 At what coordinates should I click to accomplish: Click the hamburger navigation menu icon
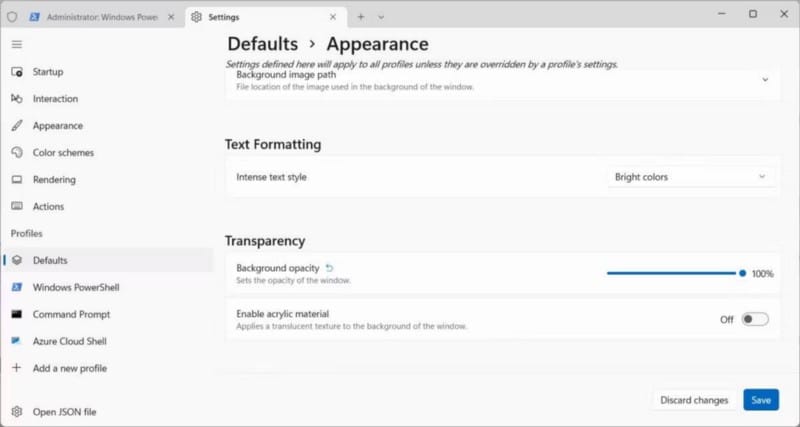16,44
